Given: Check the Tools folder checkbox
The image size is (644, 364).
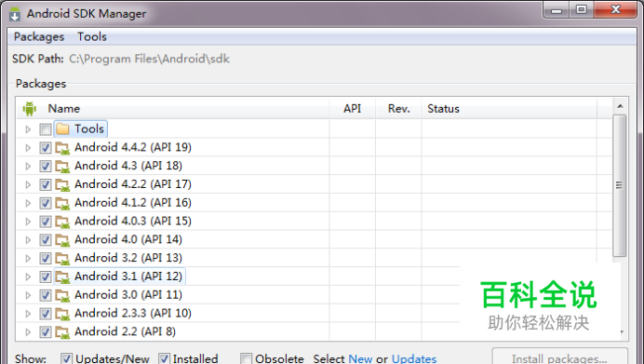Looking at the screenshot, I should (x=46, y=129).
